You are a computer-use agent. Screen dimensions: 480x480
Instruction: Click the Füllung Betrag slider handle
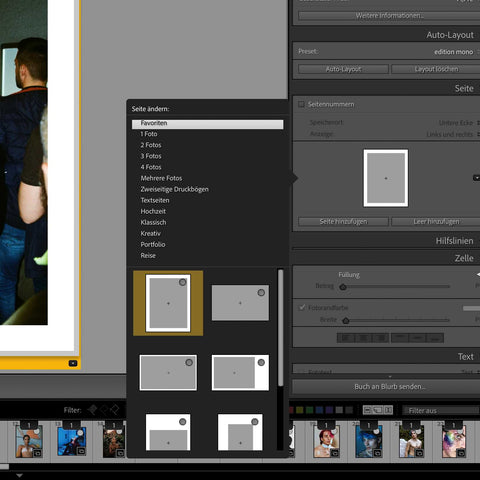coord(343,287)
